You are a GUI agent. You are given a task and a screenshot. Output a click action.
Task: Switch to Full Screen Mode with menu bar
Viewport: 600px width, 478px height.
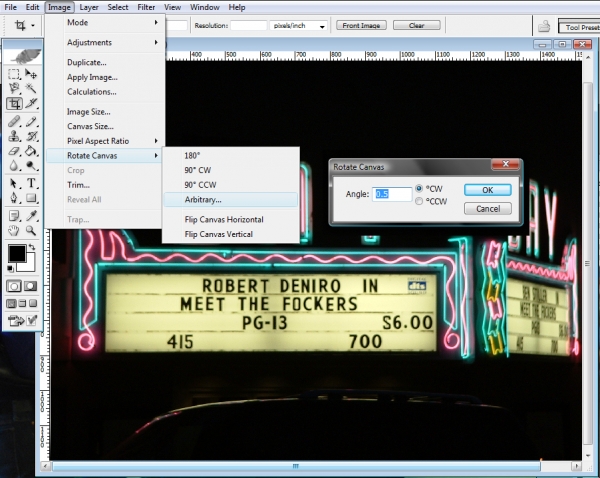tap(23, 303)
